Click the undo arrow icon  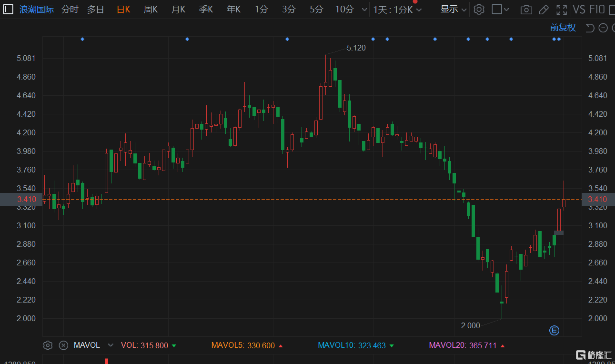point(590,28)
